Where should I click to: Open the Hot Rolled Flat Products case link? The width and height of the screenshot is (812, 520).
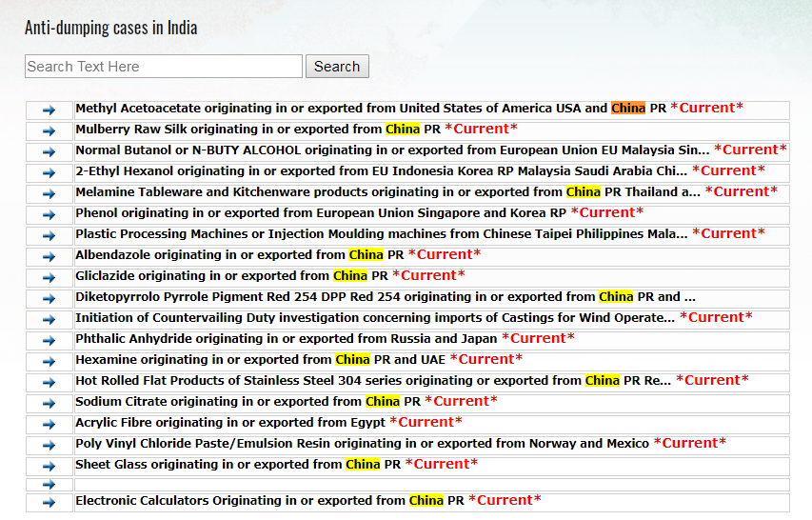click(373, 381)
